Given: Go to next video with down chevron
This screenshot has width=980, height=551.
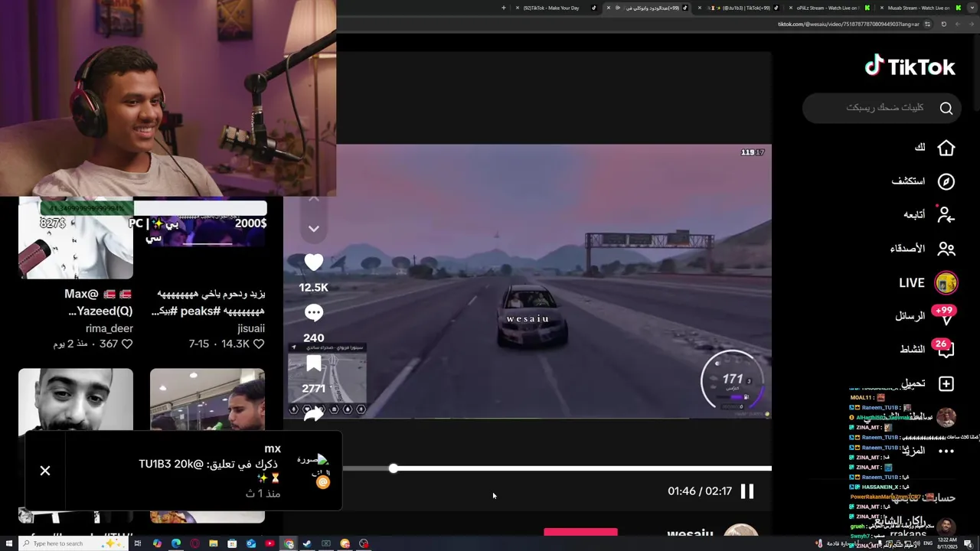Looking at the screenshot, I should tap(314, 228).
